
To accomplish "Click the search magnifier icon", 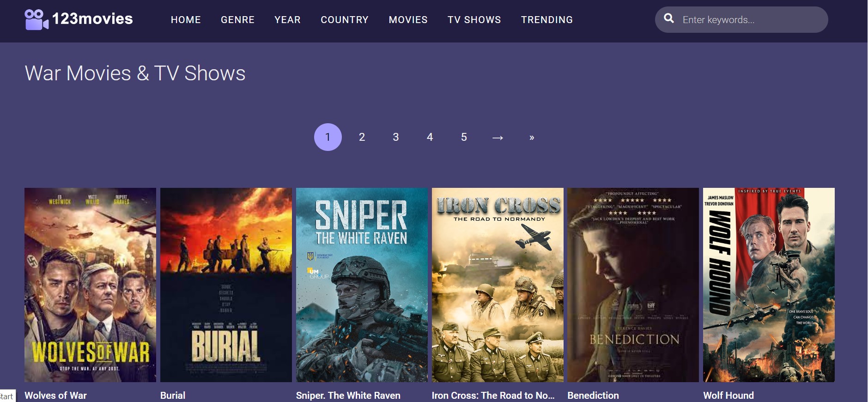I will pos(668,18).
